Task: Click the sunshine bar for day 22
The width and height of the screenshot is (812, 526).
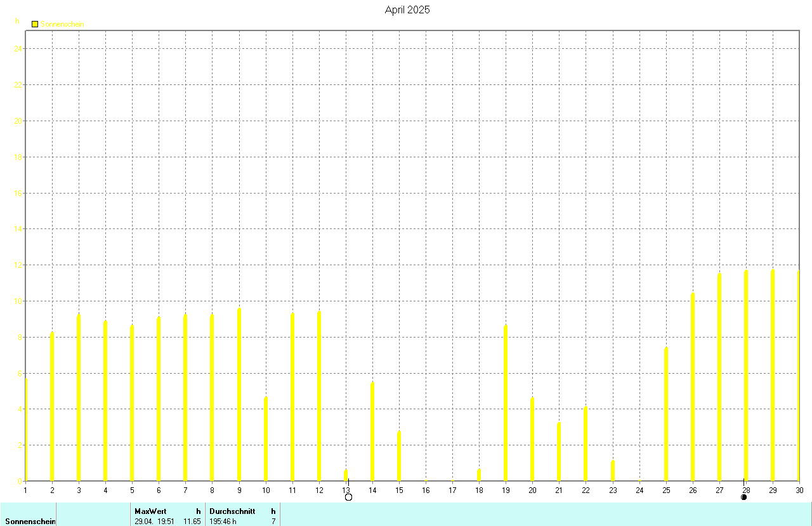Action: [x=586, y=444]
